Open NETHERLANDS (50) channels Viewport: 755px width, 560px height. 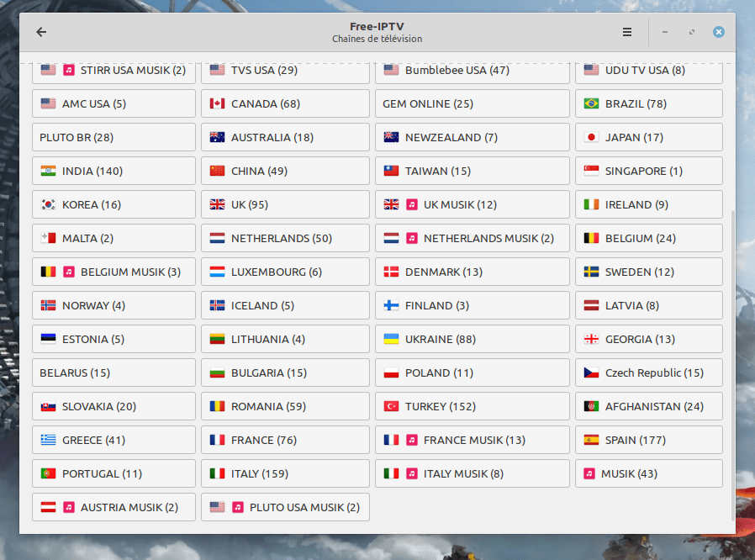[285, 238]
